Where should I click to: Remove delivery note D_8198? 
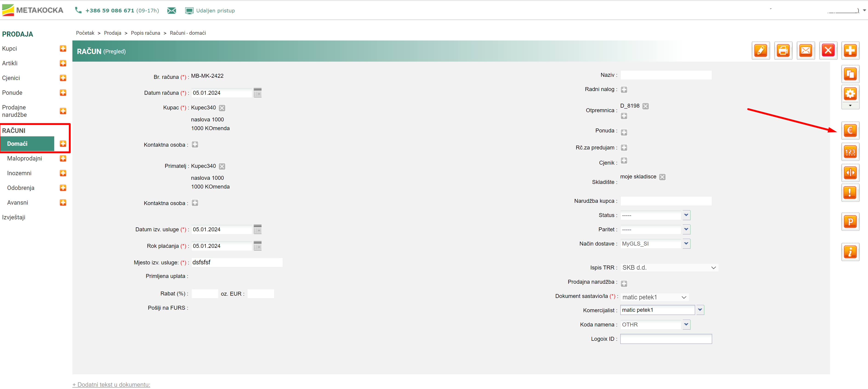[645, 106]
